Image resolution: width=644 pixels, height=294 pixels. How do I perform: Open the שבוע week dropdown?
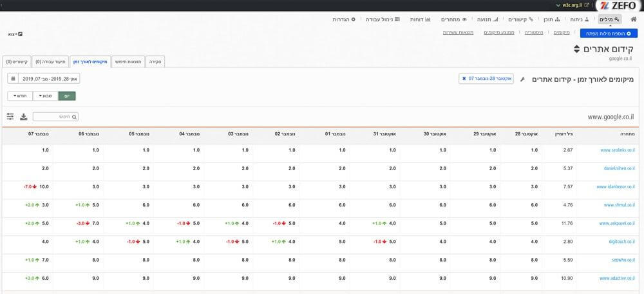(46, 96)
